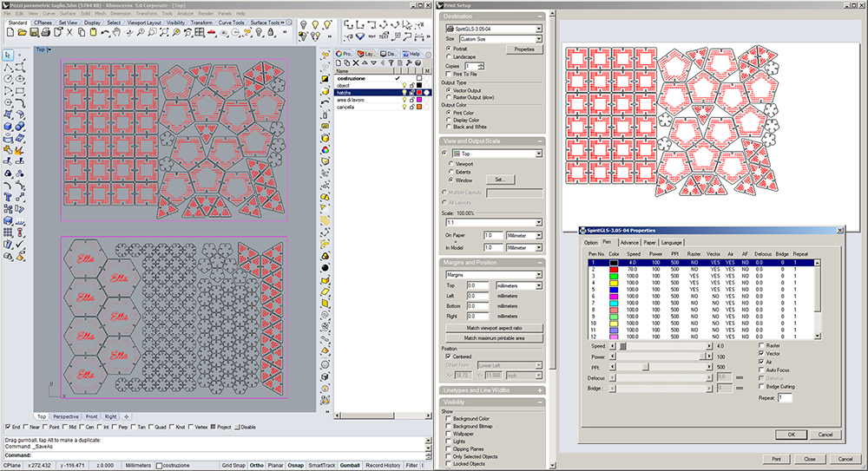Click the Cut scissors icon
The height and width of the screenshot is (471, 868).
tap(68, 34)
